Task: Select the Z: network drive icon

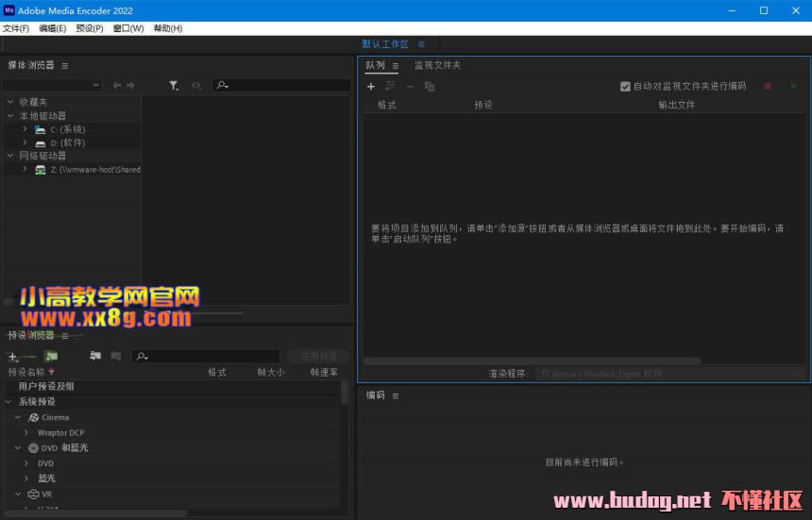Action: (40, 170)
